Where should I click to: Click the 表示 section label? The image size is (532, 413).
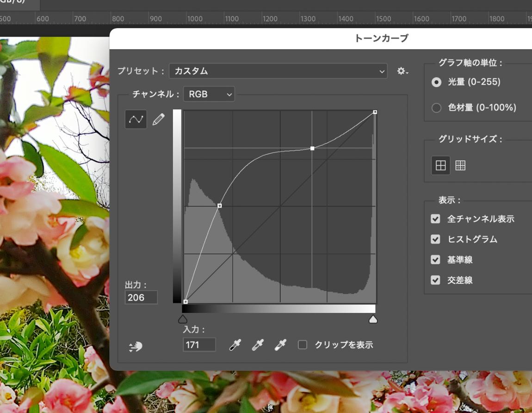click(450, 200)
